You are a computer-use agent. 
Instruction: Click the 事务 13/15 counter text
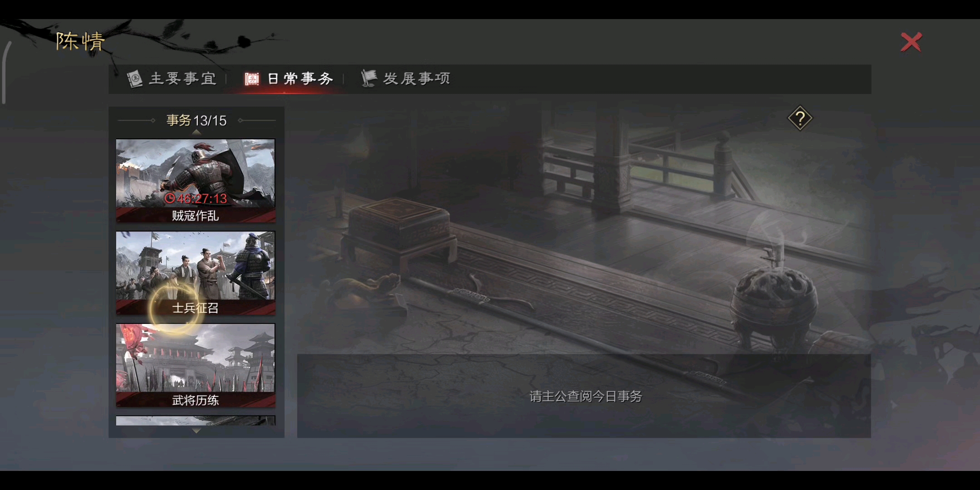pos(196,120)
